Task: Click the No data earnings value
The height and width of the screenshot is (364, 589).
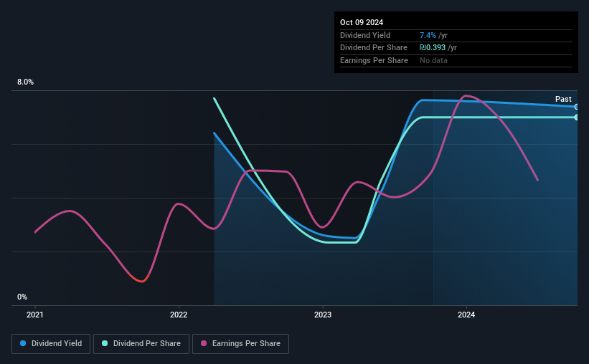Action: pyautogui.click(x=433, y=60)
